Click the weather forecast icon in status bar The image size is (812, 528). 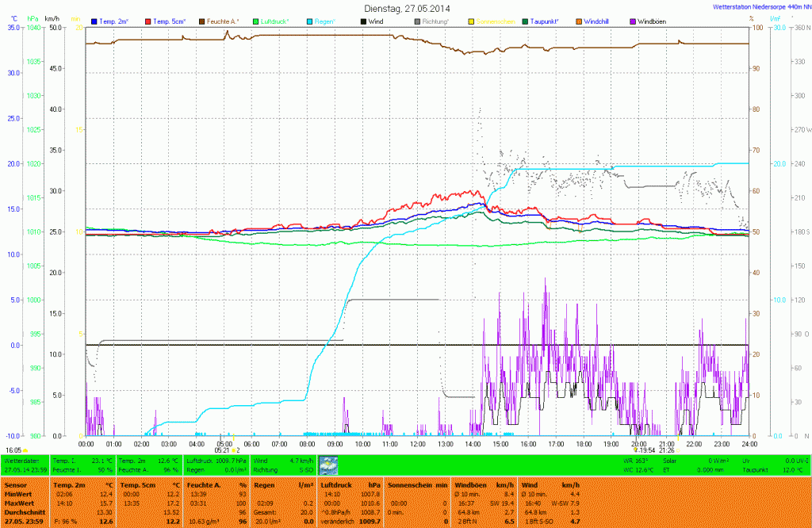point(327,465)
